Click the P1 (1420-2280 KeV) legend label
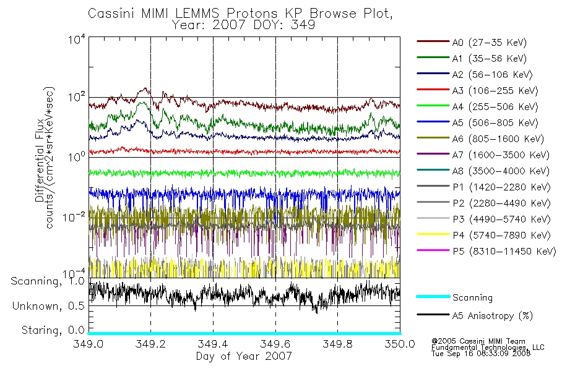The height and width of the screenshot is (371, 588). pyautogui.click(x=501, y=187)
